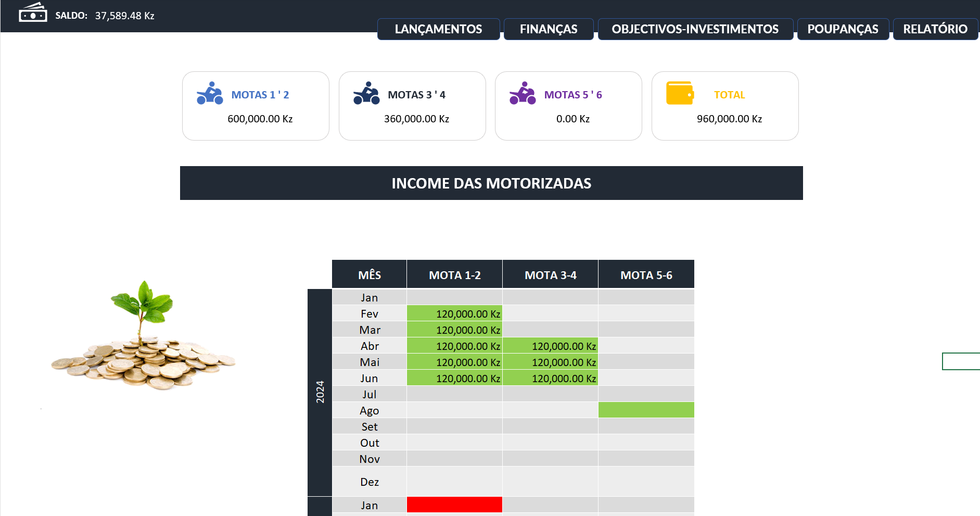Click the blue motorcycle icon for Motas 1'2
The width and height of the screenshot is (980, 516).
(x=210, y=94)
